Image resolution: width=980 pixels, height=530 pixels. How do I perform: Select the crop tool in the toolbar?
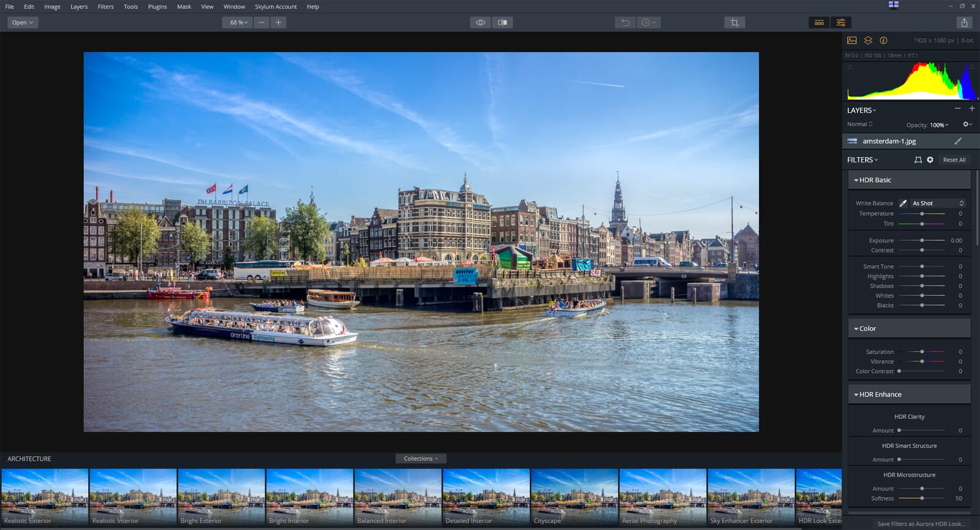[734, 23]
